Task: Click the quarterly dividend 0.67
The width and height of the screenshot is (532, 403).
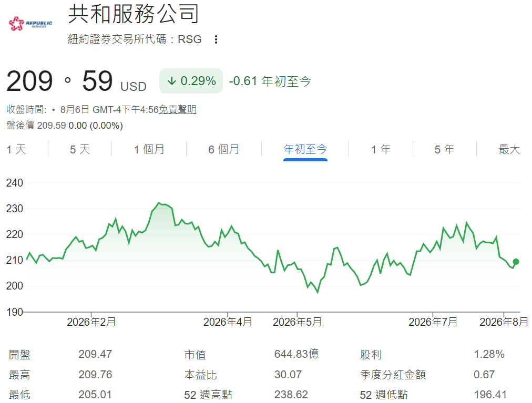Action: tap(484, 375)
